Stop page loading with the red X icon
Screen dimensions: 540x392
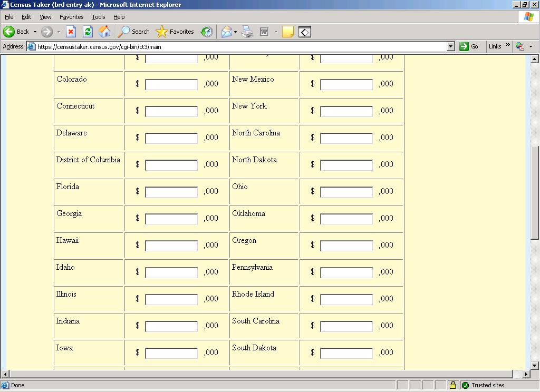pyautogui.click(x=71, y=32)
